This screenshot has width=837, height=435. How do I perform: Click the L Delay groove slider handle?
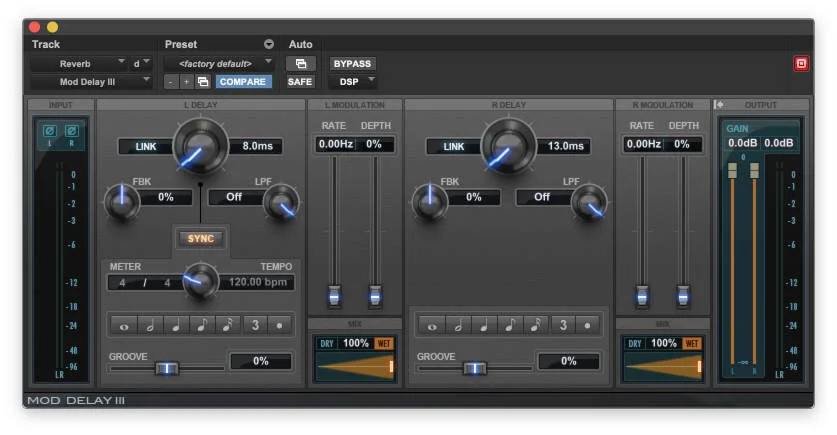pyautogui.click(x=167, y=368)
